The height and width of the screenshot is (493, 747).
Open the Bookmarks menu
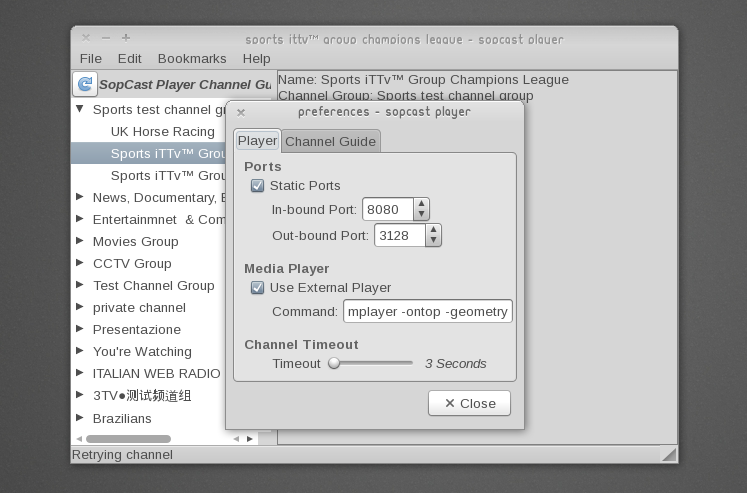[x=192, y=59]
